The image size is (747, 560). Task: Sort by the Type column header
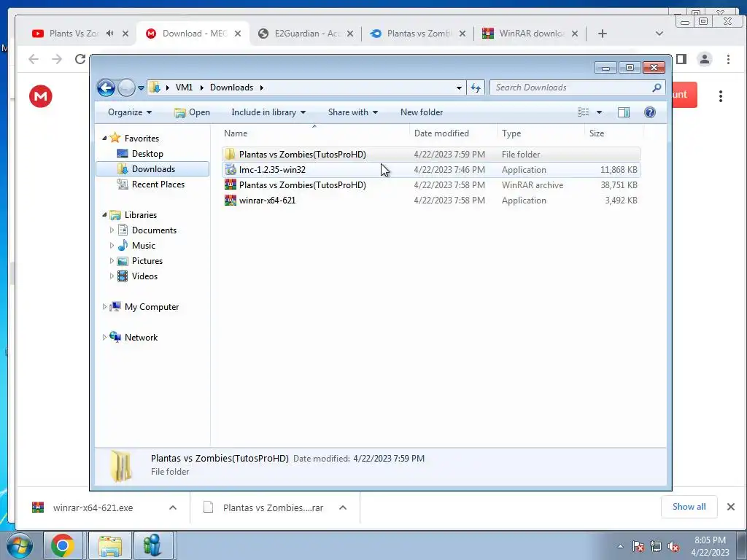(x=541, y=133)
